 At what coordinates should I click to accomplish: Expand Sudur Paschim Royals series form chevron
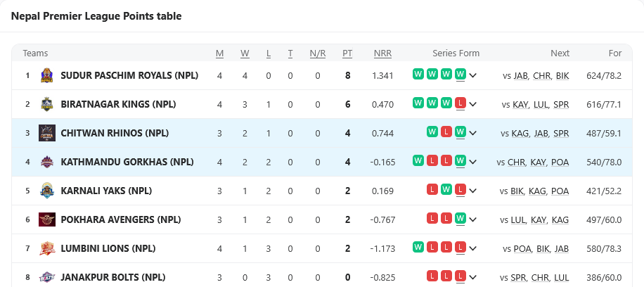(x=473, y=76)
